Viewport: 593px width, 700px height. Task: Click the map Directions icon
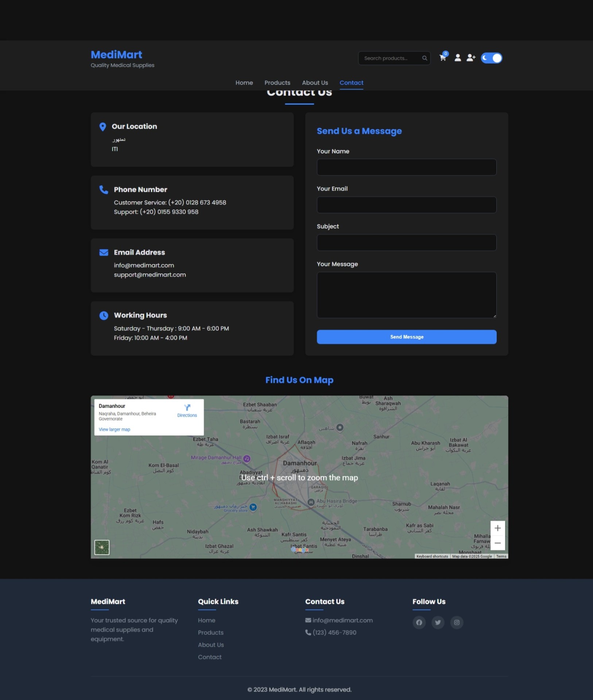[x=187, y=408]
